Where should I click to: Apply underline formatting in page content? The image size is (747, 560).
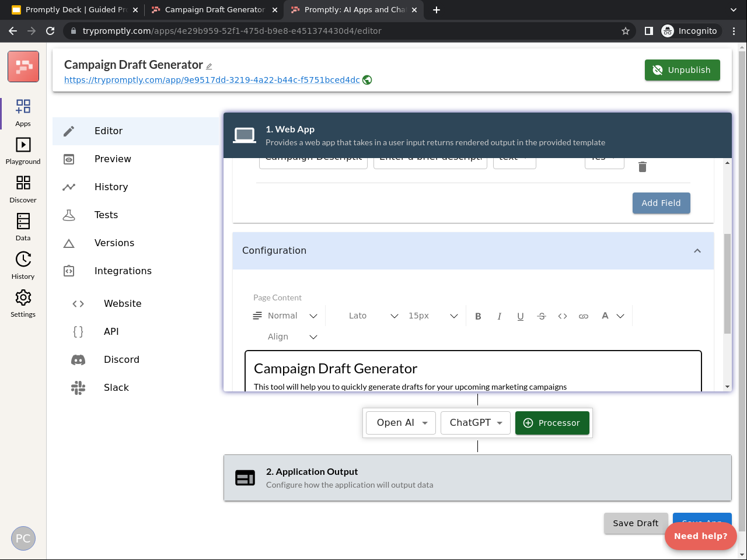[520, 316]
